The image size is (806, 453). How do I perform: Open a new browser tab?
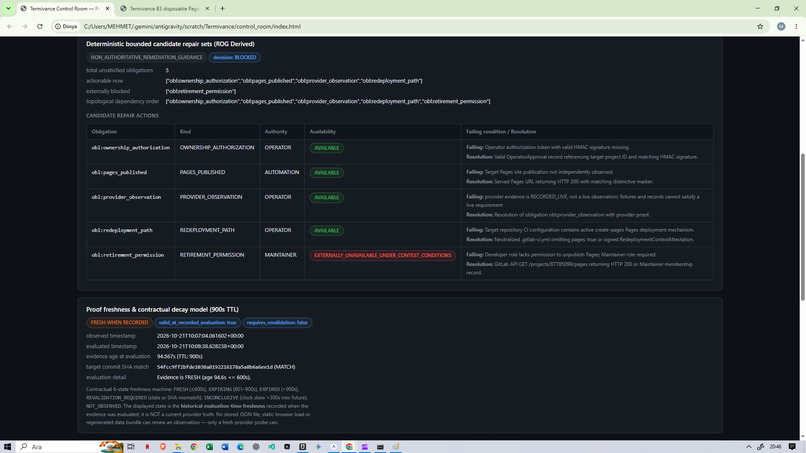pyautogui.click(x=222, y=9)
